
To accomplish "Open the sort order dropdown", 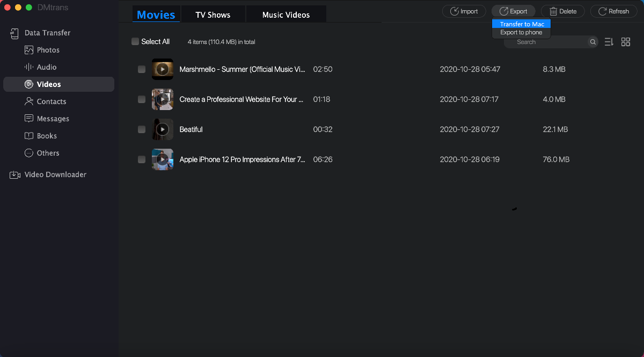I will coord(609,42).
